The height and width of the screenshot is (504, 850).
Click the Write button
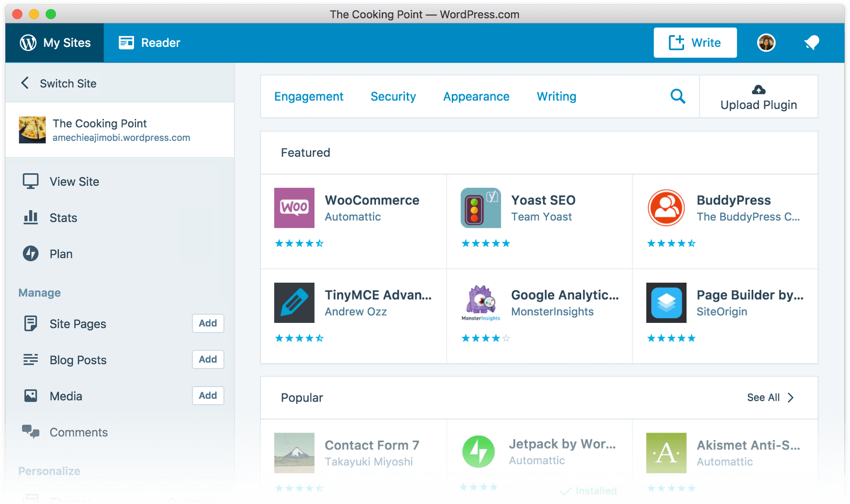(x=695, y=43)
